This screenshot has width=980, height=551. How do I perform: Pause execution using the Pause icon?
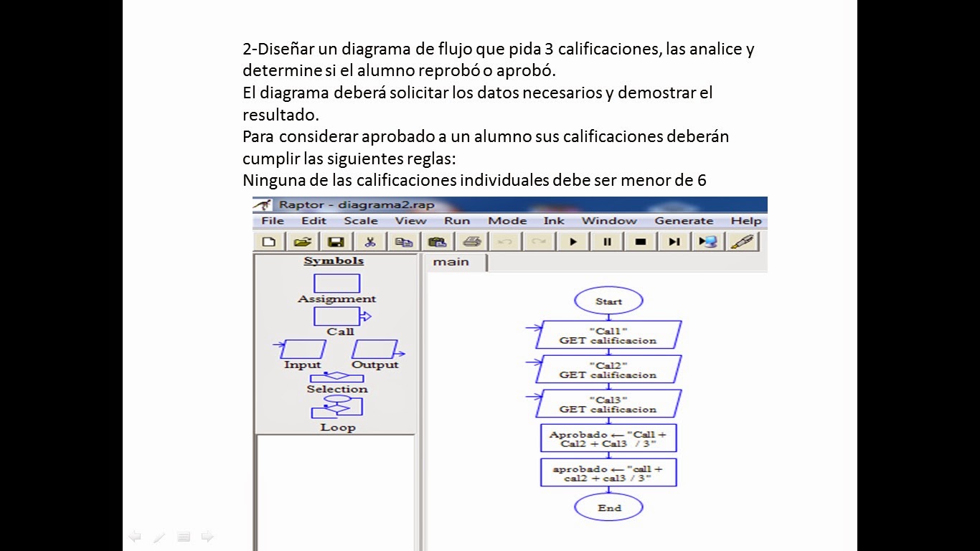click(606, 242)
